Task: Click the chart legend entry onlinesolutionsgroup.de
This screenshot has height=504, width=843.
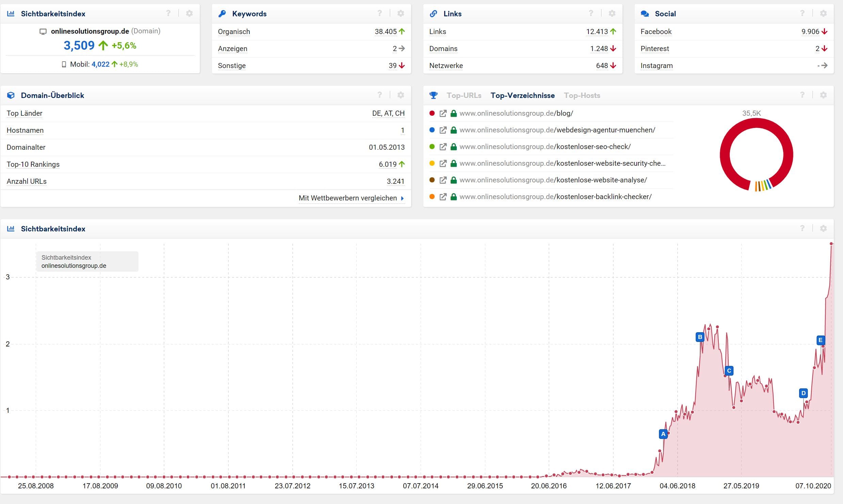Action: click(x=74, y=266)
